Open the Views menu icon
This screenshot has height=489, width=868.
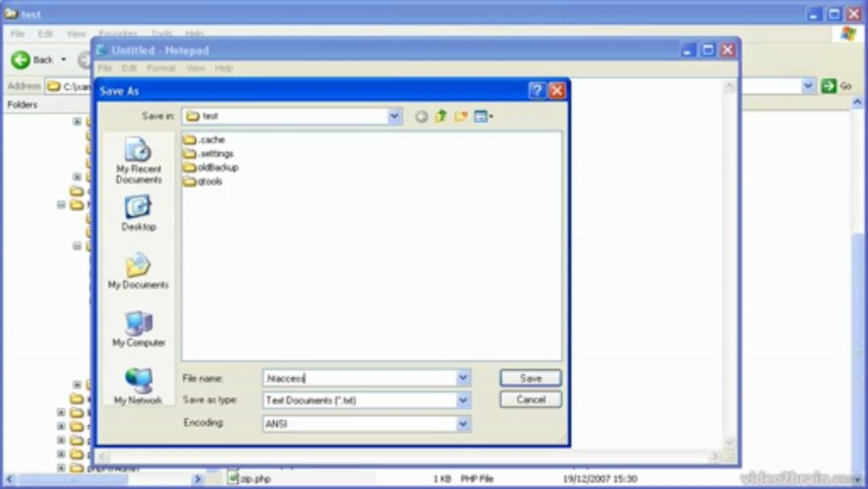(x=483, y=117)
